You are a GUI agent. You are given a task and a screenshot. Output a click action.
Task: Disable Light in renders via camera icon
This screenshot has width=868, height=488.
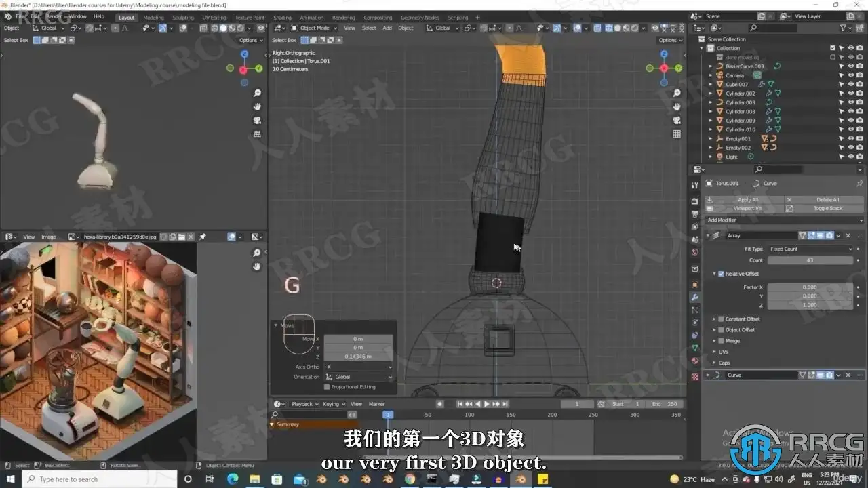click(859, 157)
